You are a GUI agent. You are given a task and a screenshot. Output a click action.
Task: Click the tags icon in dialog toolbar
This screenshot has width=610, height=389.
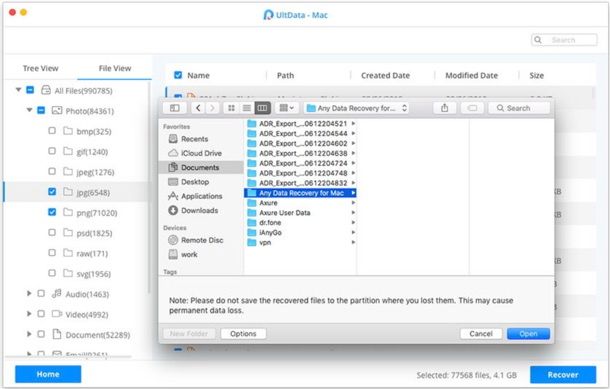coord(472,108)
